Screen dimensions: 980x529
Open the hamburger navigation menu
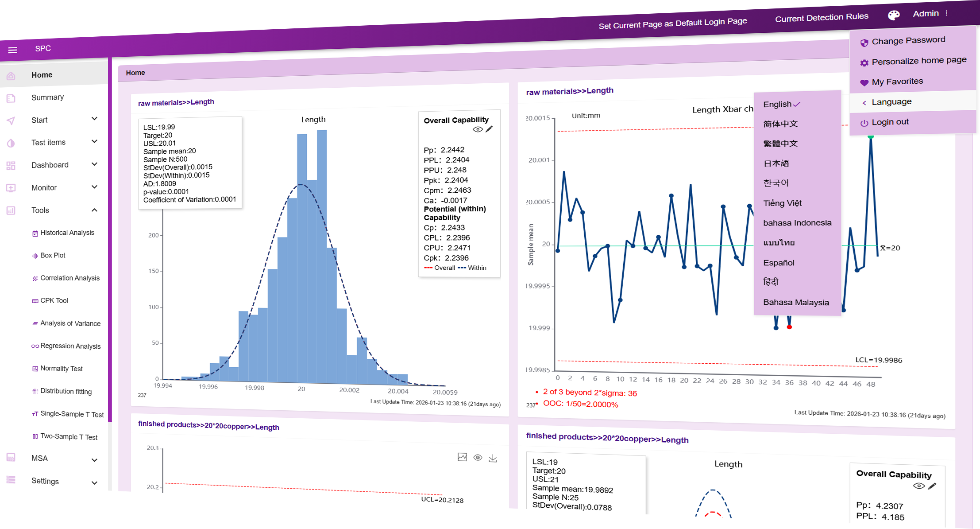pos(13,49)
